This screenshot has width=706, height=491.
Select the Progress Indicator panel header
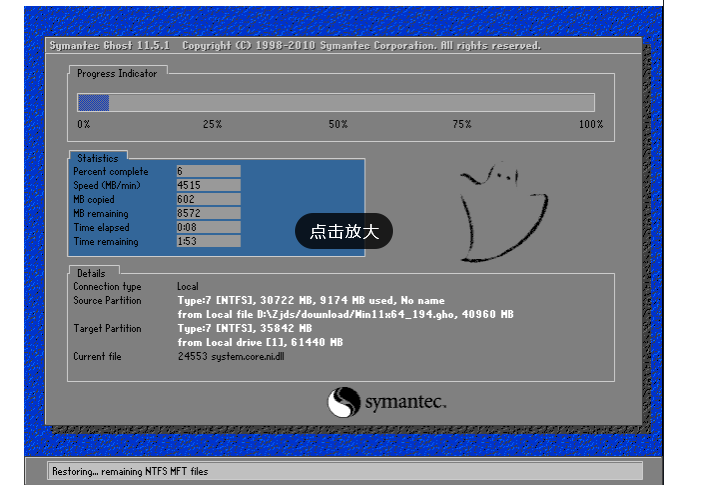click(117, 73)
